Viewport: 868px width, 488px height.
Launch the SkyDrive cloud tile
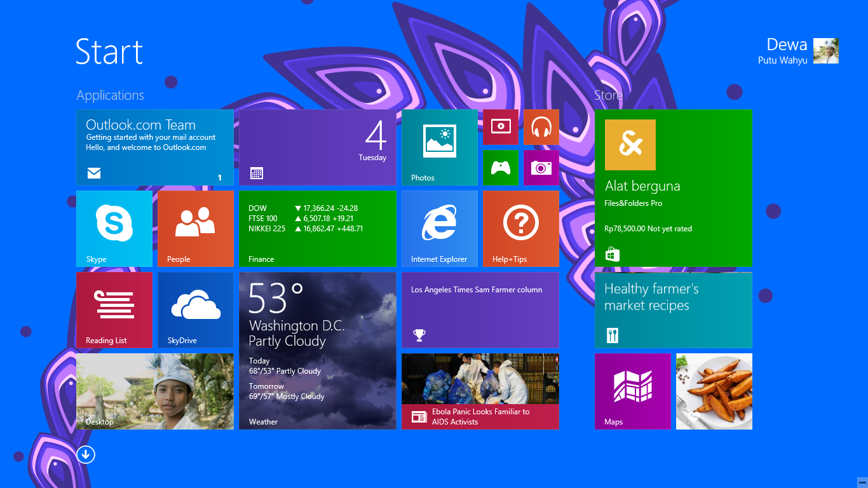coord(196,310)
